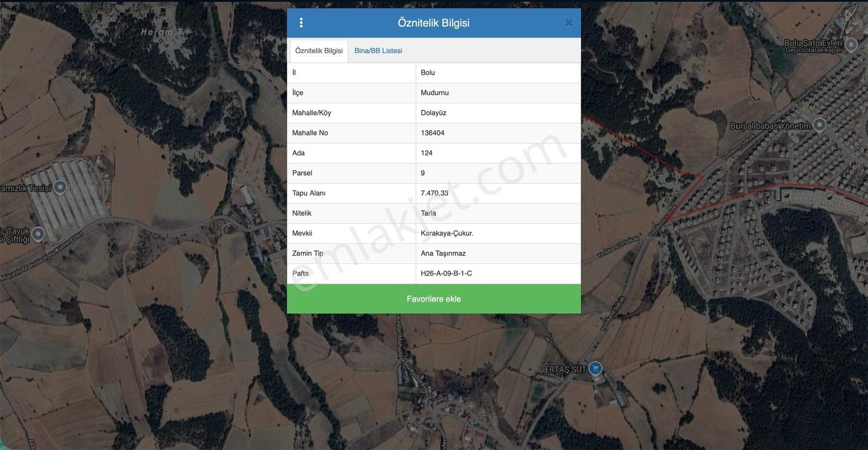This screenshot has height=450, width=868.
Task: Open the three-dot menu in dialog header
Action: click(301, 23)
